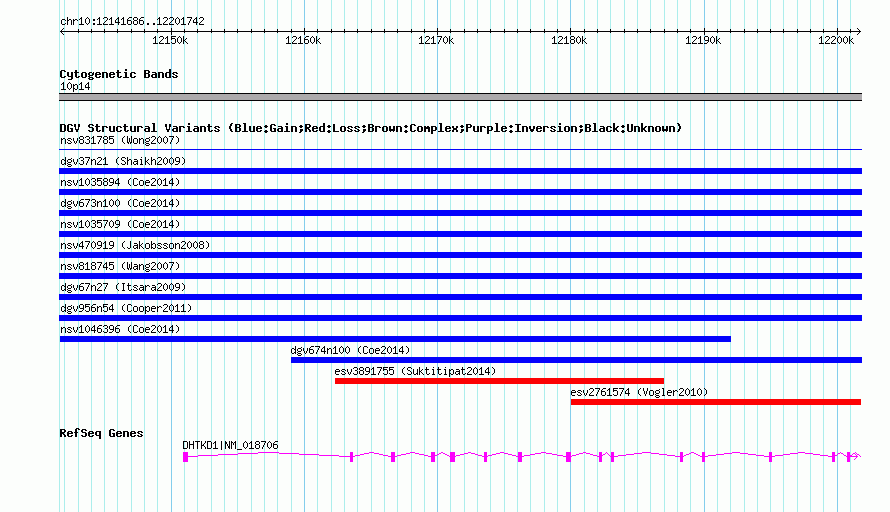The width and height of the screenshot is (890, 512).
Task: Select the 12160k ruler tick label
Action: [x=303, y=40]
